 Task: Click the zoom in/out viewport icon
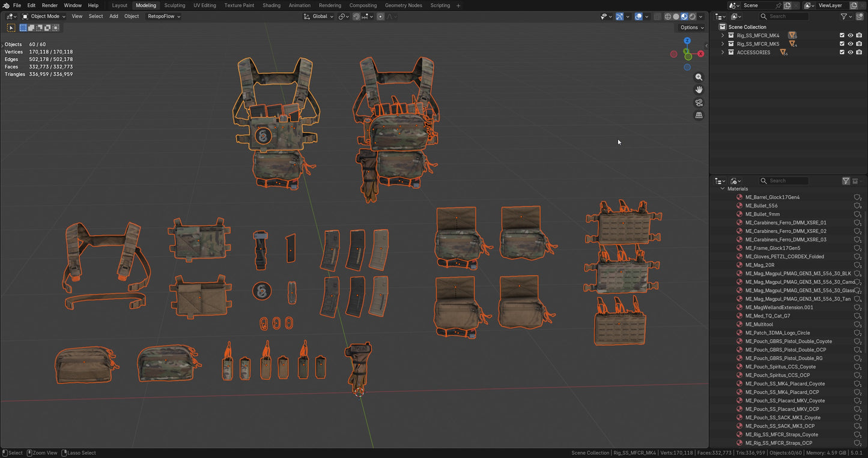(699, 77)
